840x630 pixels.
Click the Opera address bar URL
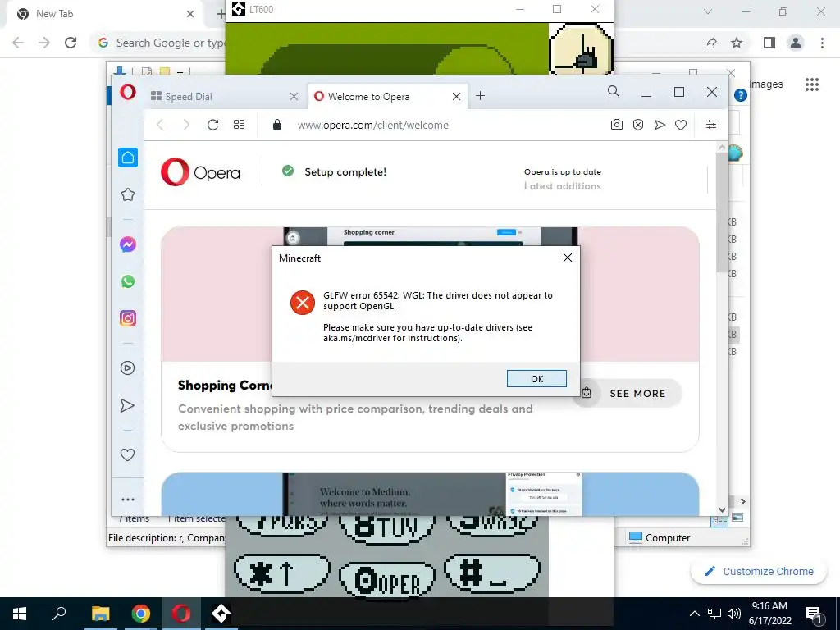point(373,125)
